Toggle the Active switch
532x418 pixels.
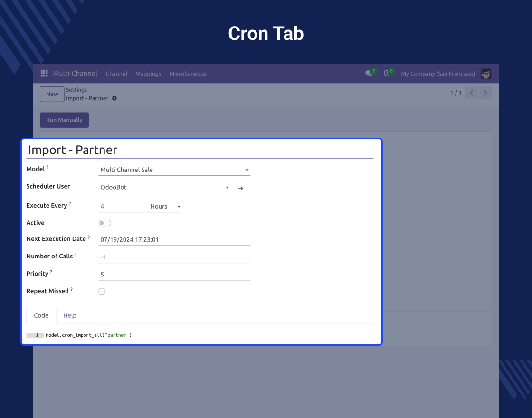tap(105, 223)
